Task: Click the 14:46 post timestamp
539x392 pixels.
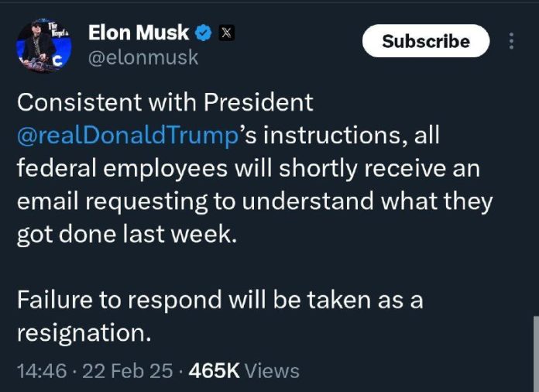Action: (41, 370)
